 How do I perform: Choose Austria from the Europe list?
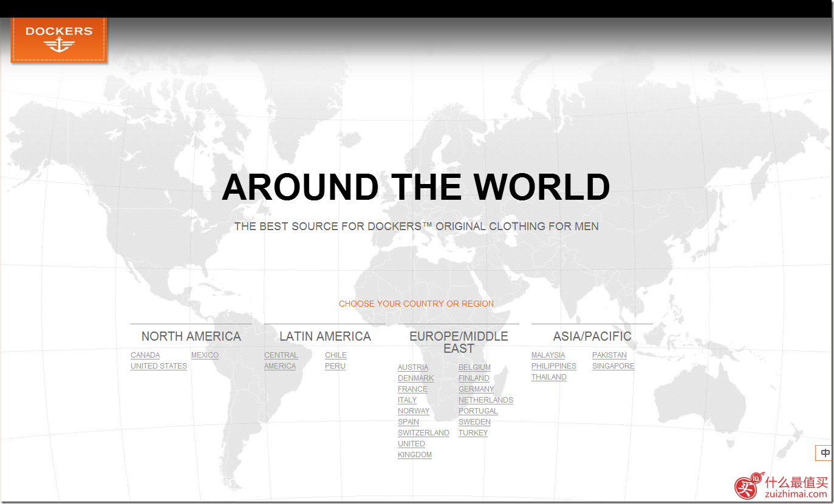[413, 367]
